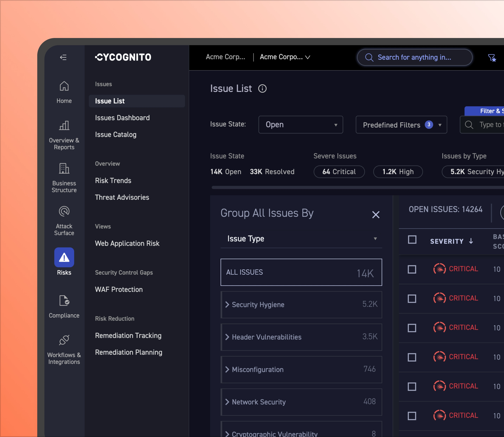Check the second CRITICAL issue row

tap(412, 299)
